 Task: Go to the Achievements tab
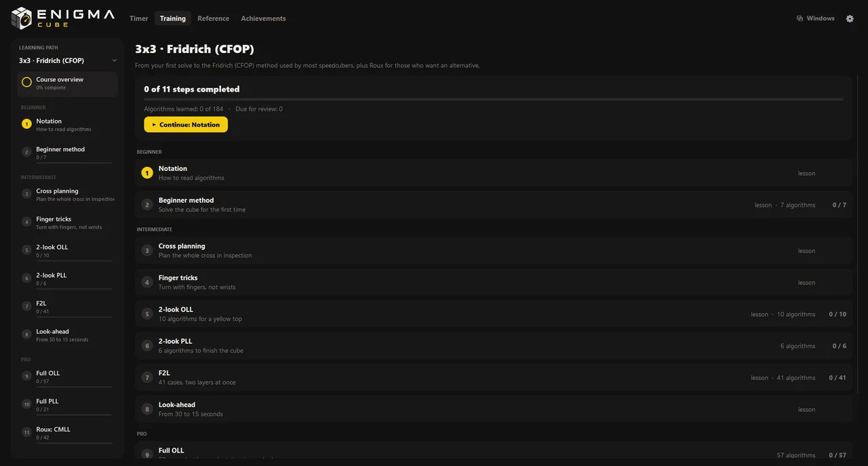click(263, 18)
